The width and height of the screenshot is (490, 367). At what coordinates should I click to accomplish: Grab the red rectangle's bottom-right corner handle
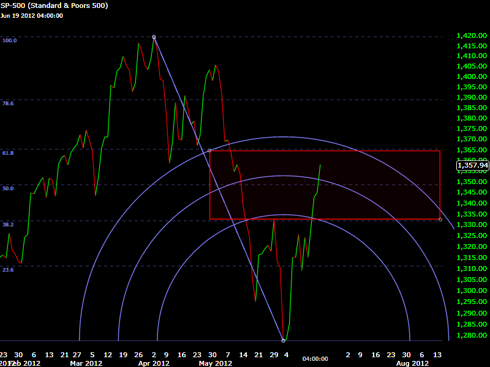click(440, 220)
